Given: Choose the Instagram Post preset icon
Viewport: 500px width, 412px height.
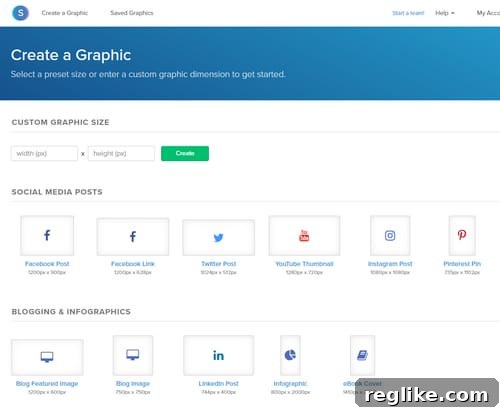Looking at the screenshot, I should tap(390, 235).
